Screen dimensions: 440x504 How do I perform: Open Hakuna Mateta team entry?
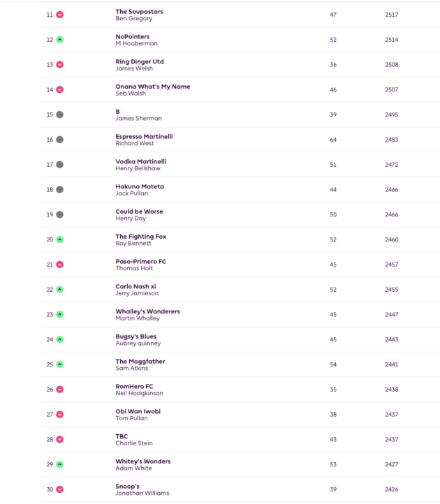(140, 186)
